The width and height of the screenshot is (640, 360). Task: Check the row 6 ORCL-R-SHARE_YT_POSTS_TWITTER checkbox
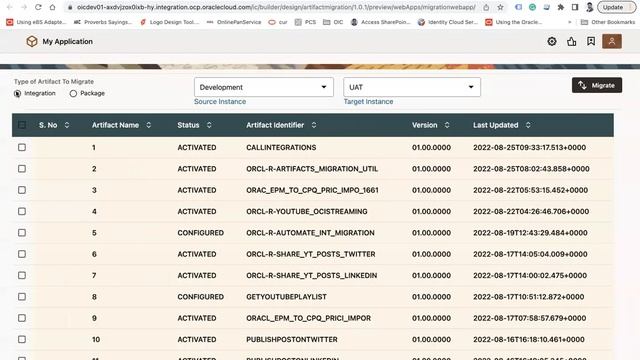22,254
